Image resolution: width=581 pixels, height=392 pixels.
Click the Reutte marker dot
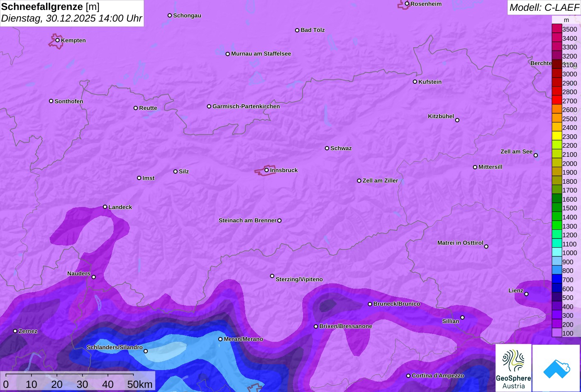[x=136, y=108]
